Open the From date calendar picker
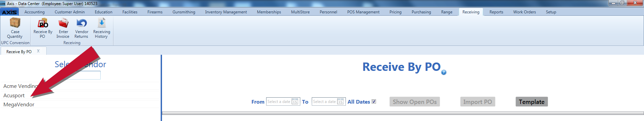This screenshot has height=121, width=644. (295, 102)
